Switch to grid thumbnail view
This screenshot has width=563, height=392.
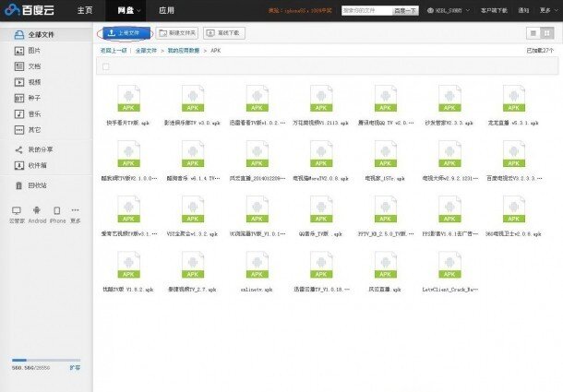547,33
